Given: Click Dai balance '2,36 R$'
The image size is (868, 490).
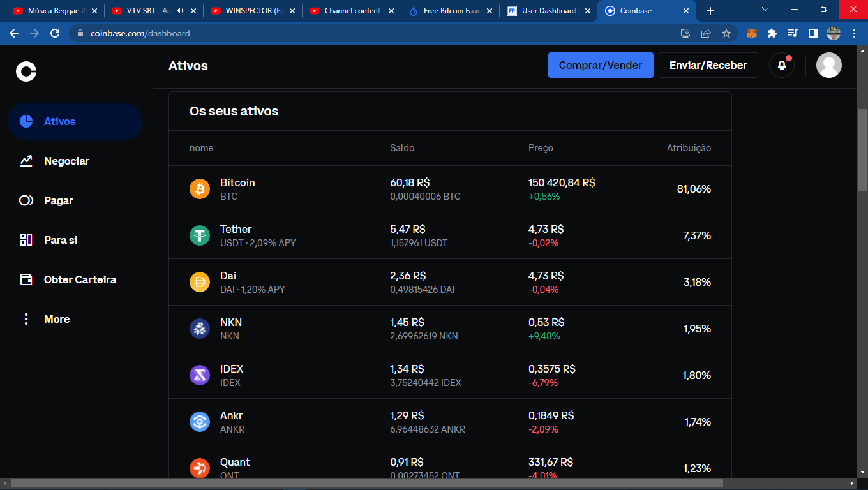Looking at the screenshot, I should (x=408, y=276).
